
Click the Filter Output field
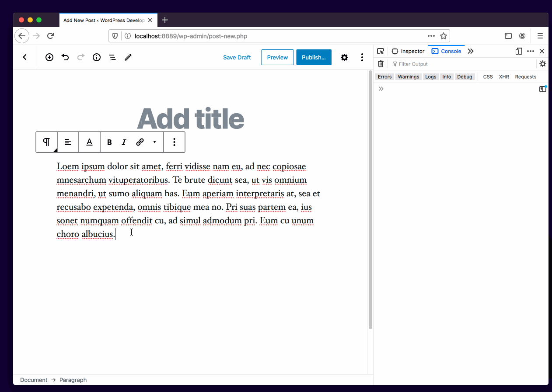coord(462,64)
